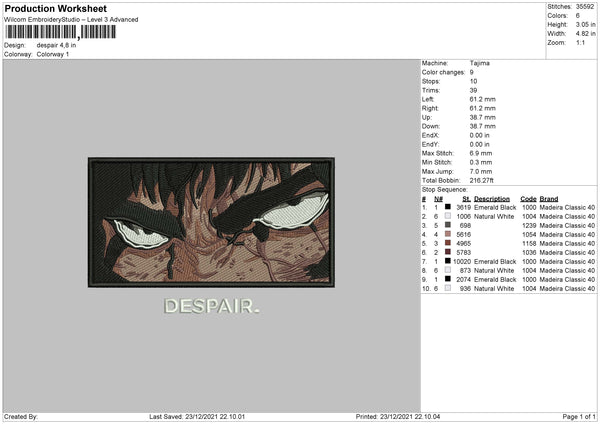Select the Colors count value 6

578,16
